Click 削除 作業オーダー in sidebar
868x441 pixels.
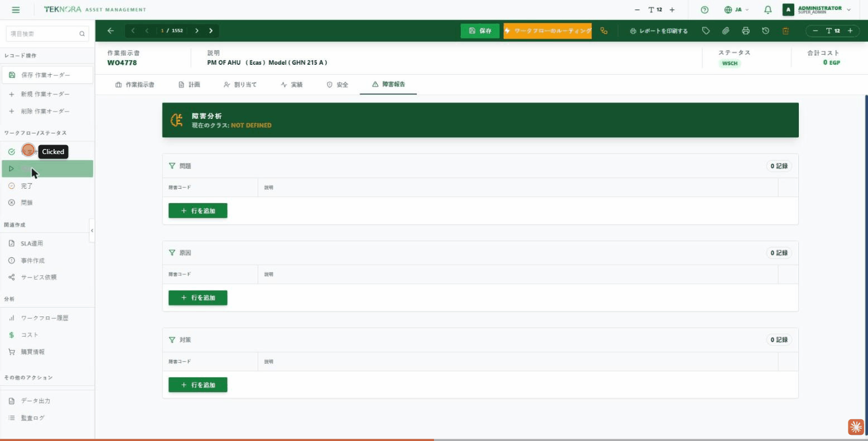pos(47,111)
